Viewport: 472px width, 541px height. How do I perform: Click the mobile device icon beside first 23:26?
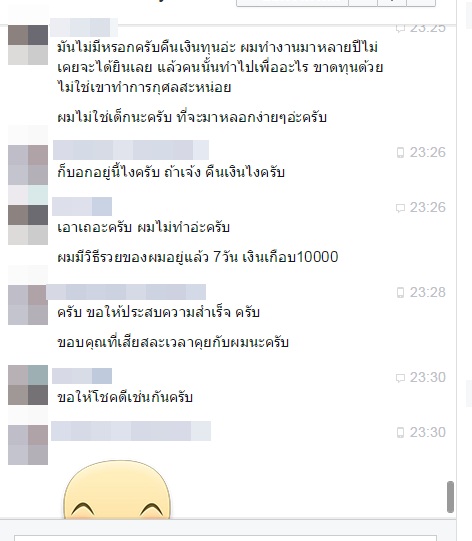tap(400, 153)
